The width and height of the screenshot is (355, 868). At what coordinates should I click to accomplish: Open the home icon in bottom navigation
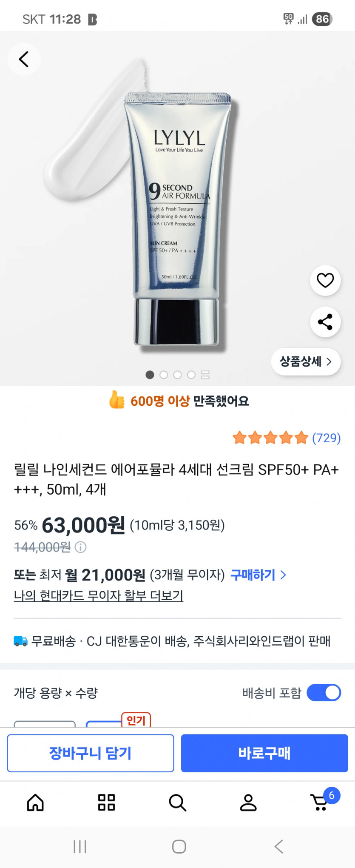pyautogui.click(x=35, y=803)
